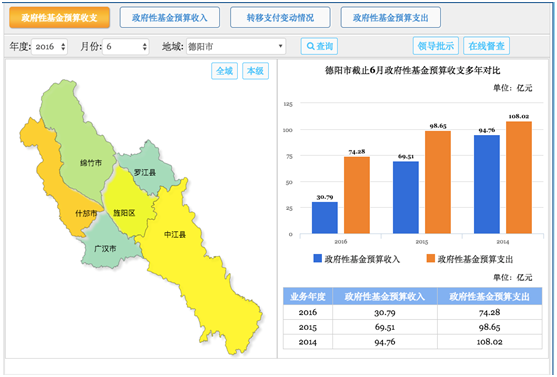Select the 全域 map view button
This screenshot has width=557, height=377.
(225, 71)
